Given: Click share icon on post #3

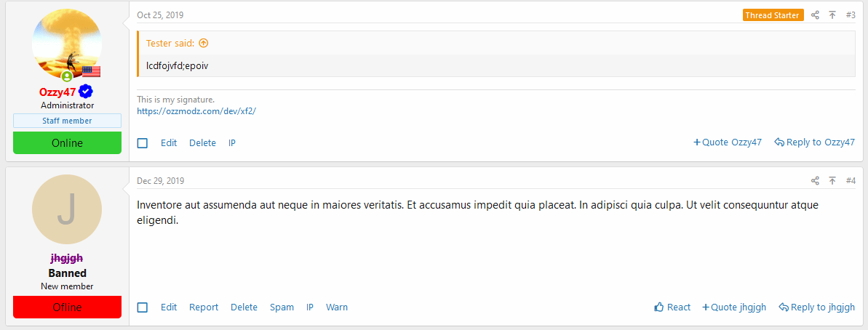Looking at the screenshot, I should click(x=815, y=15).
